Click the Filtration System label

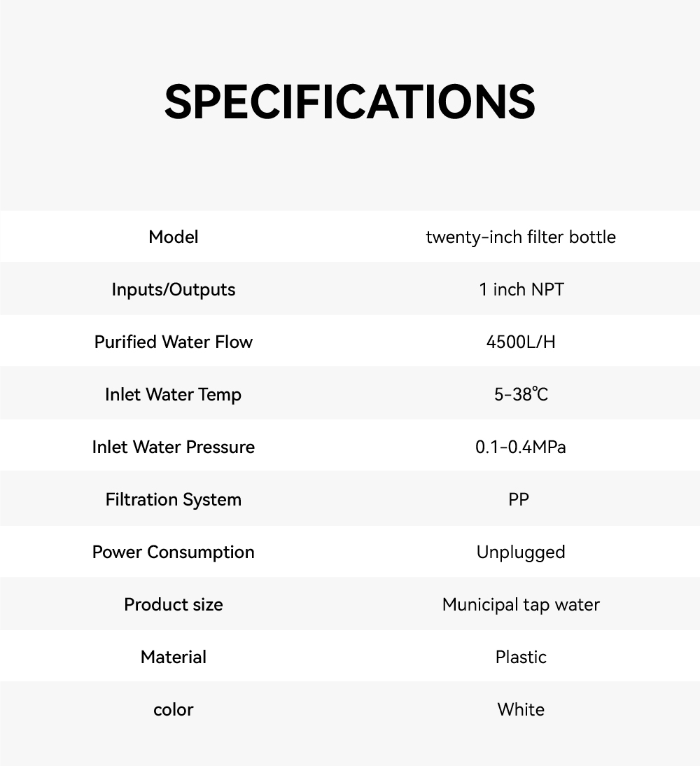tap(174, 499)
